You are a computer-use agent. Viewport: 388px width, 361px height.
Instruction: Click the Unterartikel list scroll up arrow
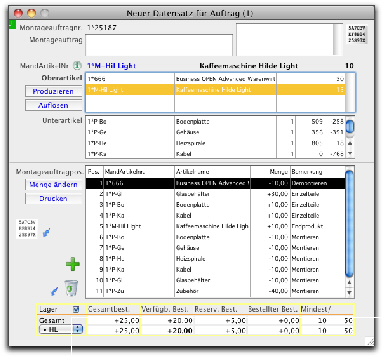coord(350,143)
